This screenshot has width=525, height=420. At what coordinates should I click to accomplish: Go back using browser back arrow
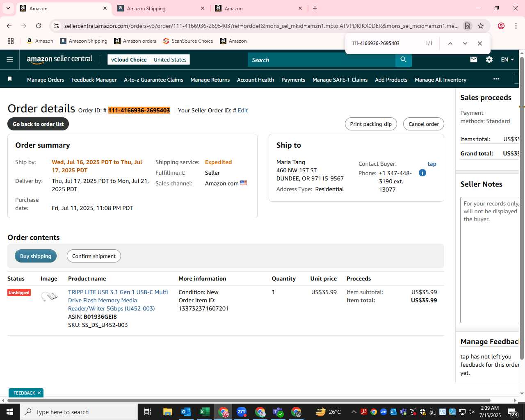9,26
